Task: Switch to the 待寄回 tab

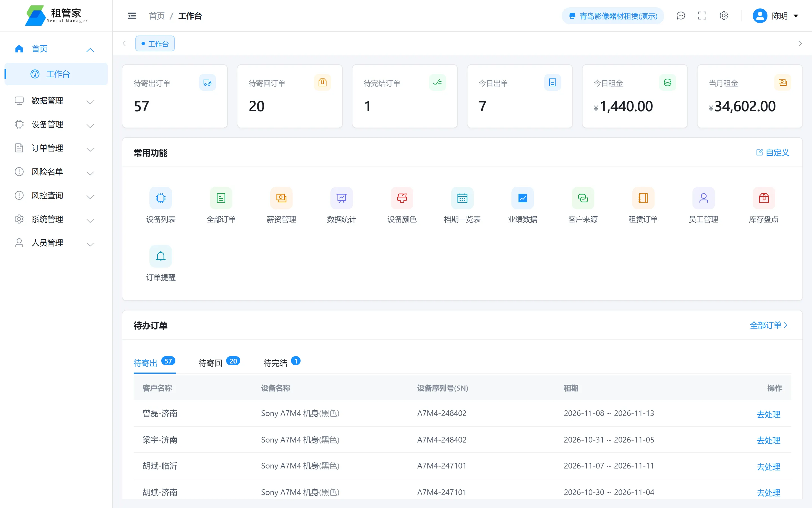Action: 219,363
